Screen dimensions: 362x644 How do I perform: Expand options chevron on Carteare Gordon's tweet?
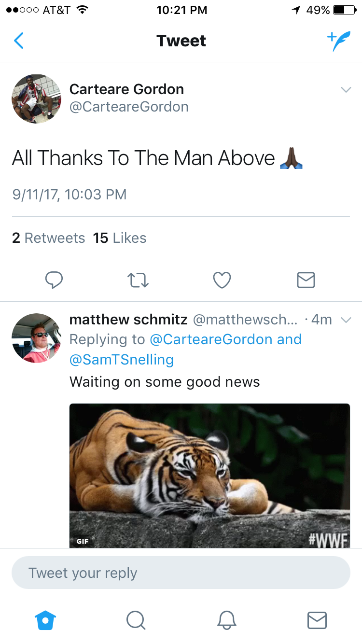[346, 90]
